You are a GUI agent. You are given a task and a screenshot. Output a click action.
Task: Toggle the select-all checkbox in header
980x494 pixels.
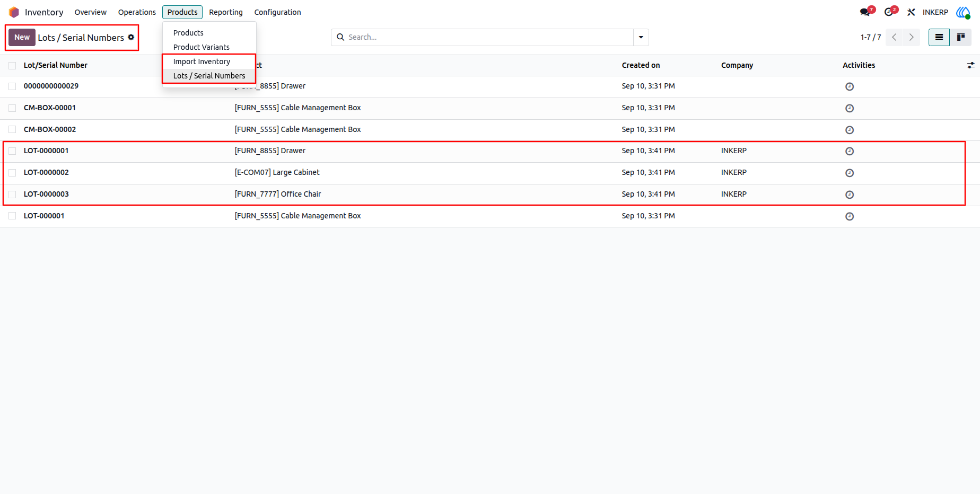12,65
